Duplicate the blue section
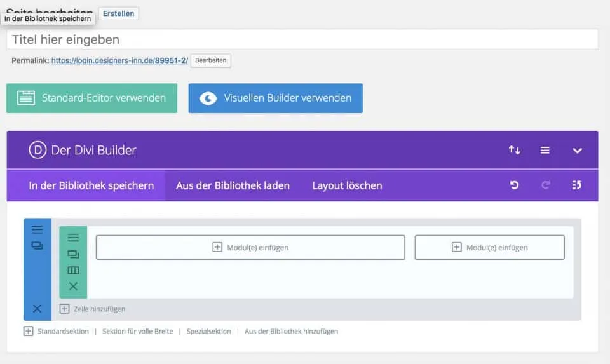The height and width of the screenshot is (364, 610). tap(37, 246)
